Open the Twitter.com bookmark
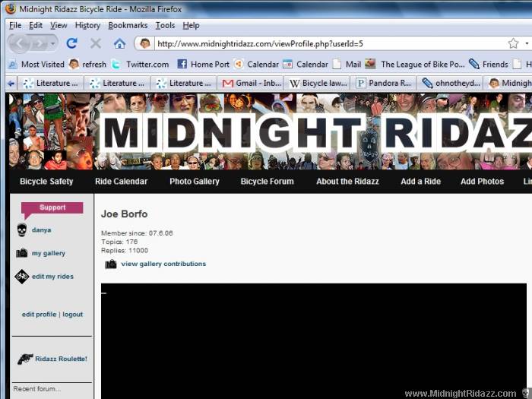Viewport: 532px width, 399px height. pyautogui.click(x=140, y=64)
